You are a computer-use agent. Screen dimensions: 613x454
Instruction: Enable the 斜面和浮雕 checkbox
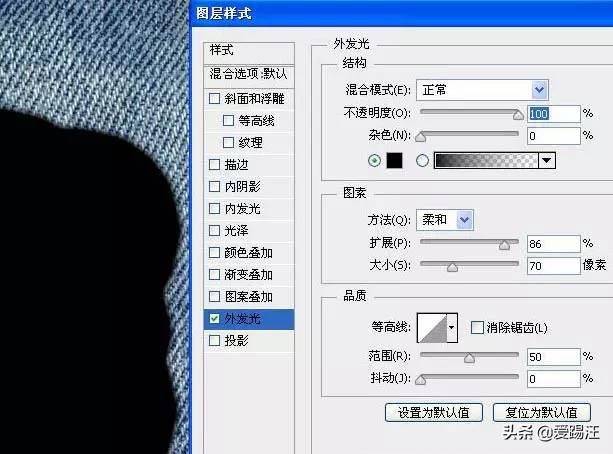tap(214, 98)
